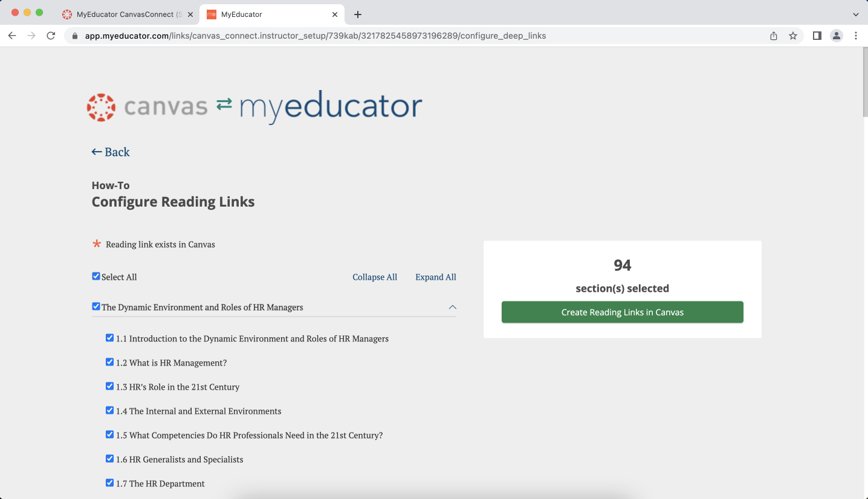This screenshot has width=868, height=499.
Task: Click the '1.2 What is HR Management?' label
Action: point(171,363)
